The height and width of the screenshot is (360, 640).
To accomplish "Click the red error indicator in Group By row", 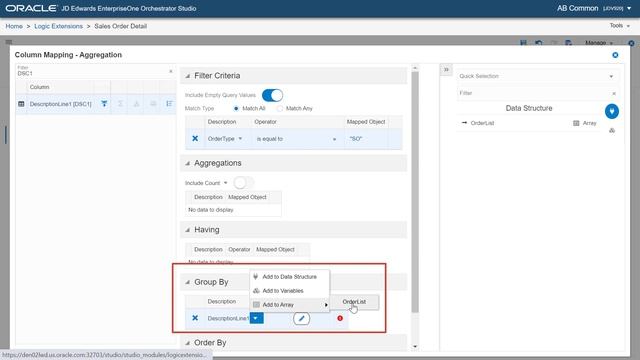I will (x=340, y=318).
